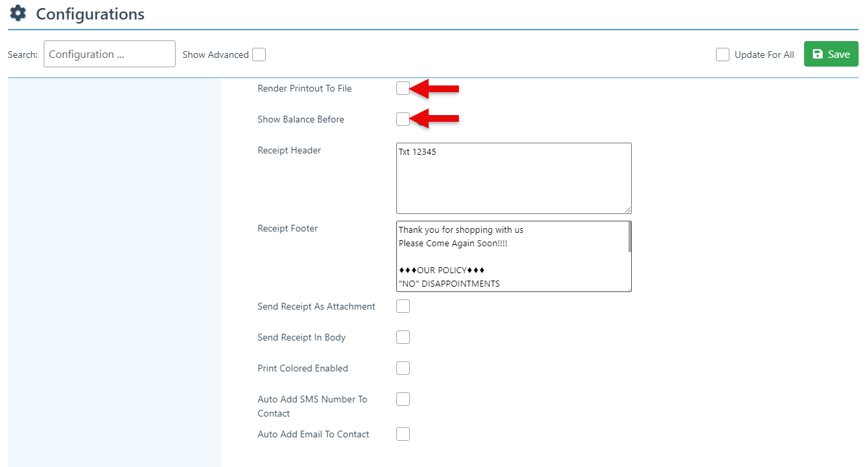Click the Receipt Footer vertical scrollbar

point(629,238)
